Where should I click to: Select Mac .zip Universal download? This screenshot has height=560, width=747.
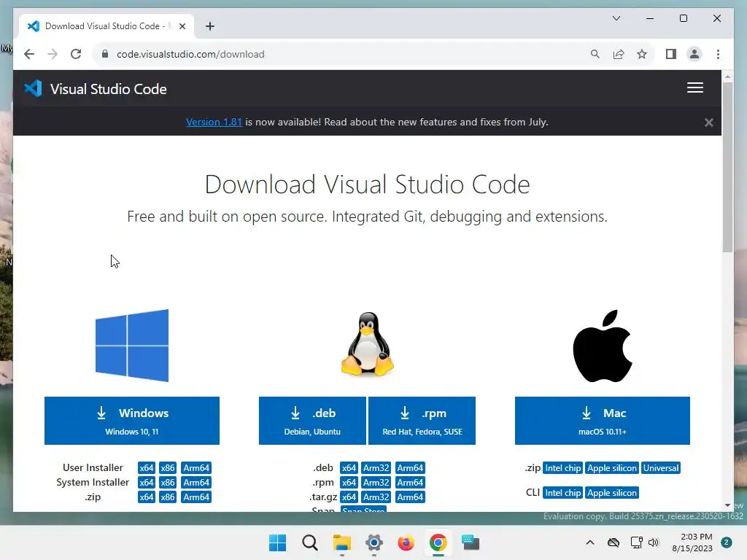[661, 467]
